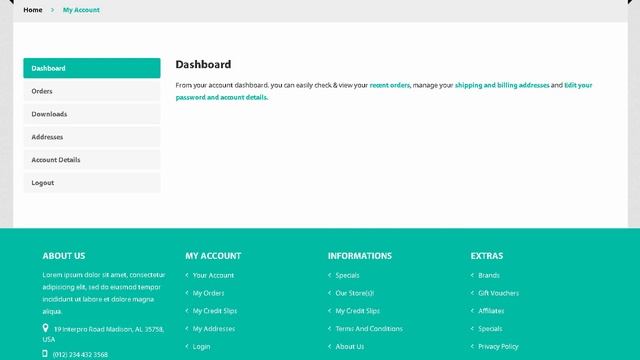This screenshot has height=360, width=640.
Task: Click the EXTRAS footer heading
Action: tap(487, 256)
